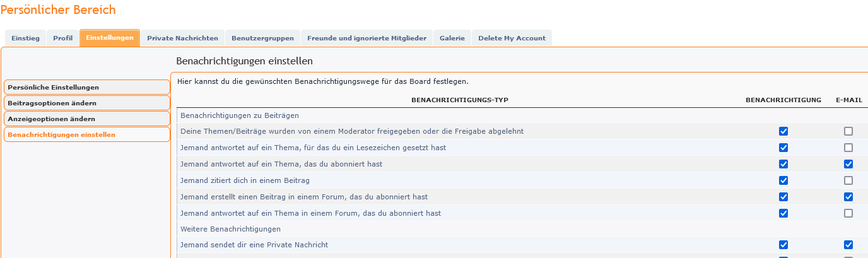
Task: Switch to the Profil tab
Action: 62,38
